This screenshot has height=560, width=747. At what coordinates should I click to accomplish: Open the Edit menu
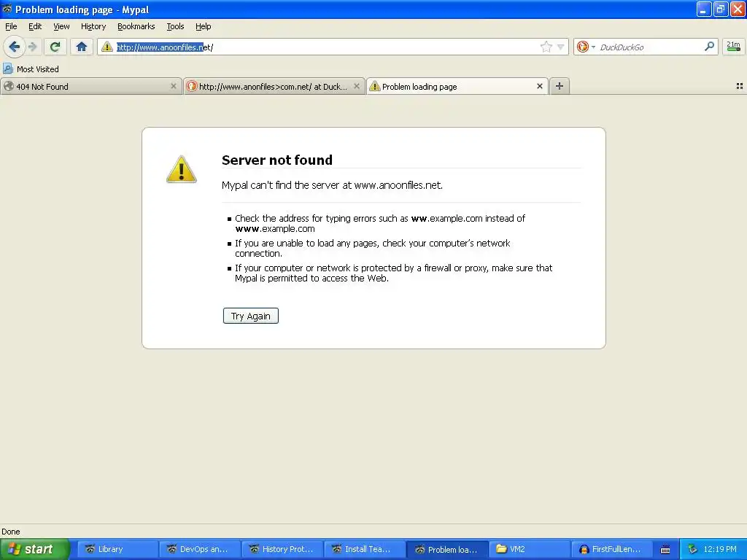tap(35, 26)
